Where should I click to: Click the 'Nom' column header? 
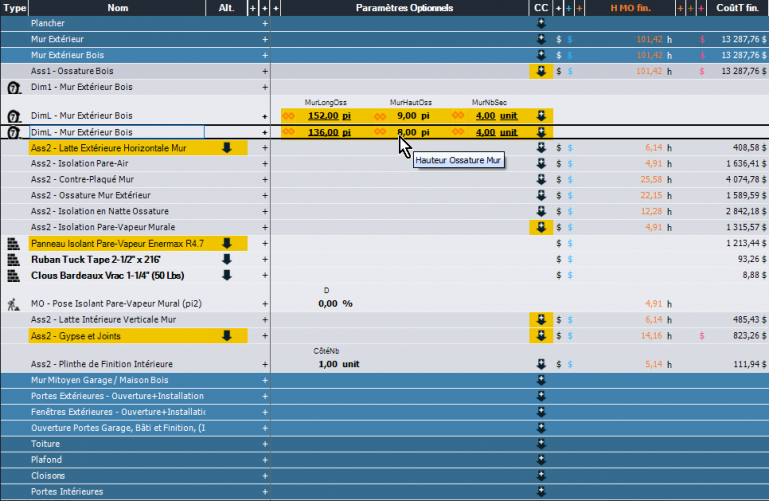(x=118, y=7)
